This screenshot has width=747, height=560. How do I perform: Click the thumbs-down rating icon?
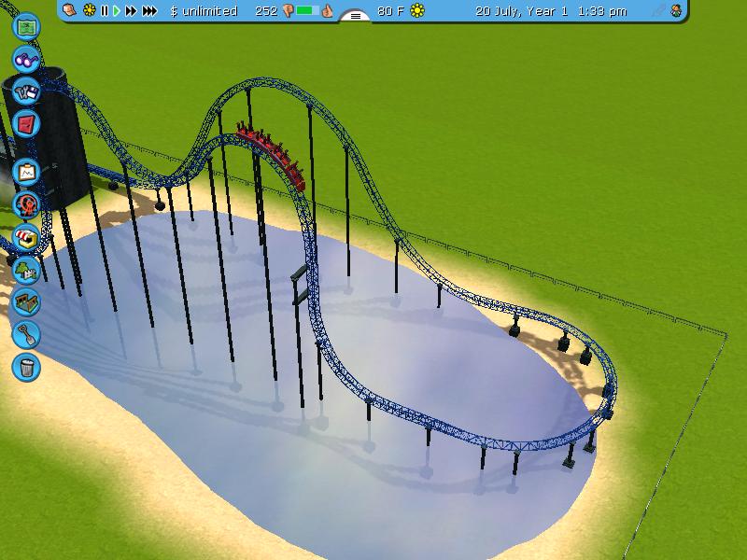tap(288, 11)
